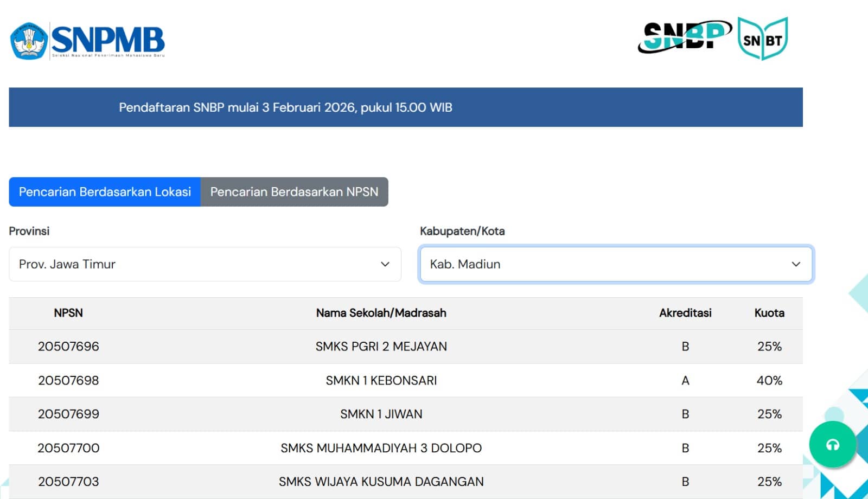Expand the Provinsi dropdown chevron
This screenshot has width=868, height=499.
[385, 264]
